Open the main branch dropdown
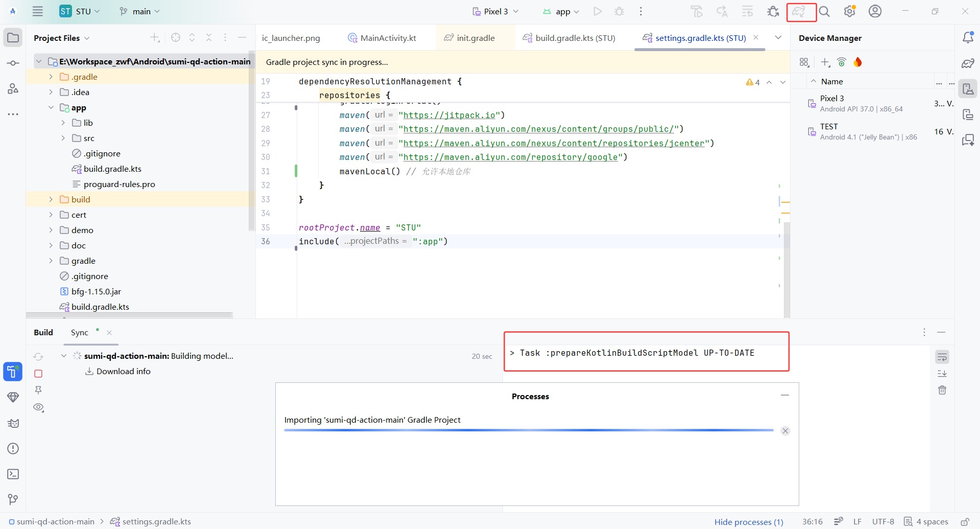Image resolution: width=980 pixels, height=529 pixels. pyautogui.click(x=139, y=11)
